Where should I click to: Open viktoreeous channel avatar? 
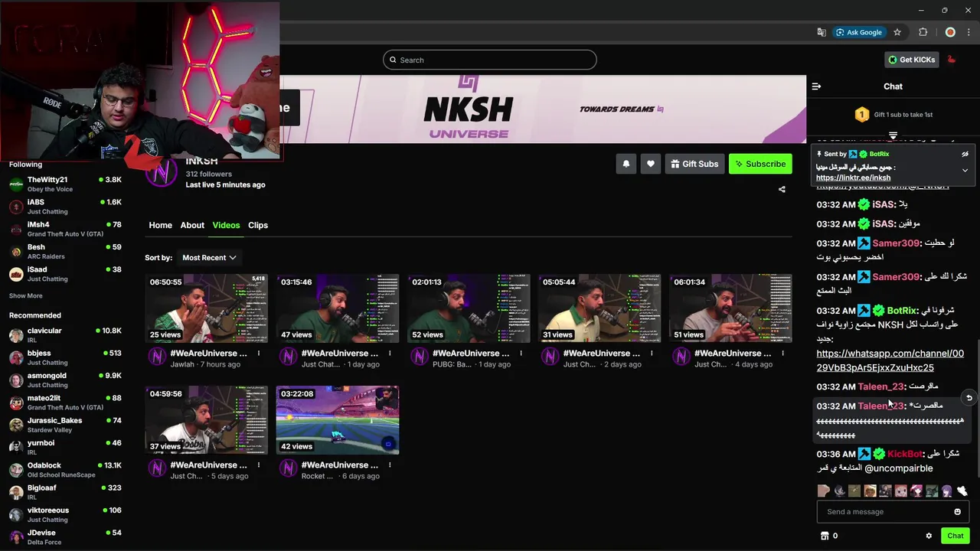click(x=16, y=514)
